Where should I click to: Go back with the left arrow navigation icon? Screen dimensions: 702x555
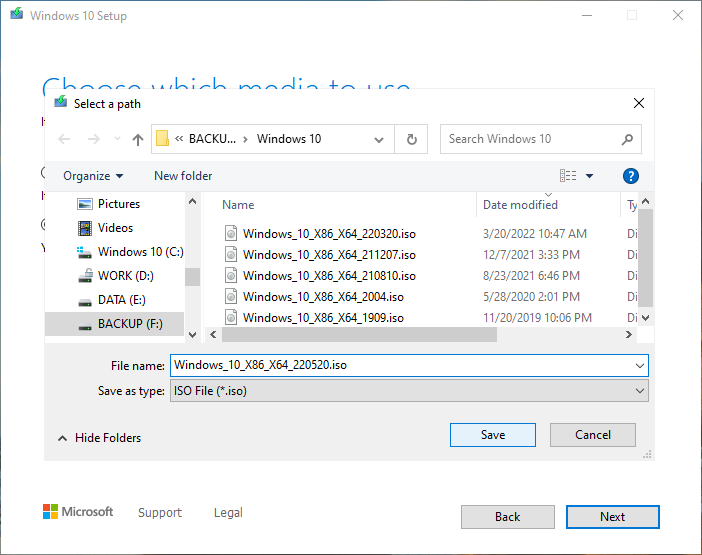(x=64, y=139)
